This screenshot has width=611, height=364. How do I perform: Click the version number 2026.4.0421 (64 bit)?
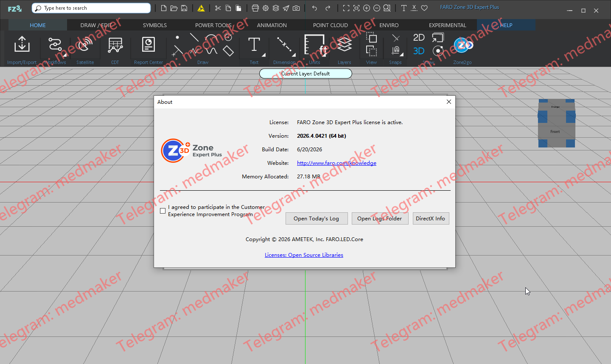pos(322,136)
